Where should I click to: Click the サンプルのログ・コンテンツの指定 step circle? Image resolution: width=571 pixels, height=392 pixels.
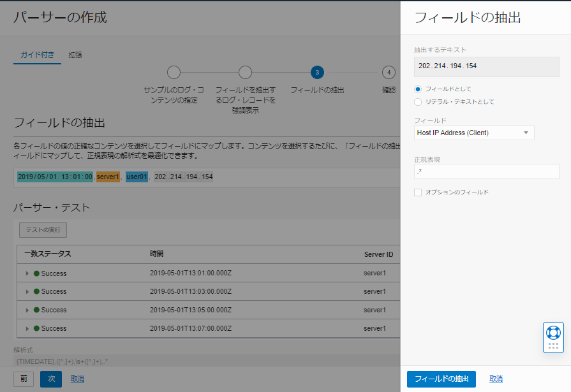(174, 73)
